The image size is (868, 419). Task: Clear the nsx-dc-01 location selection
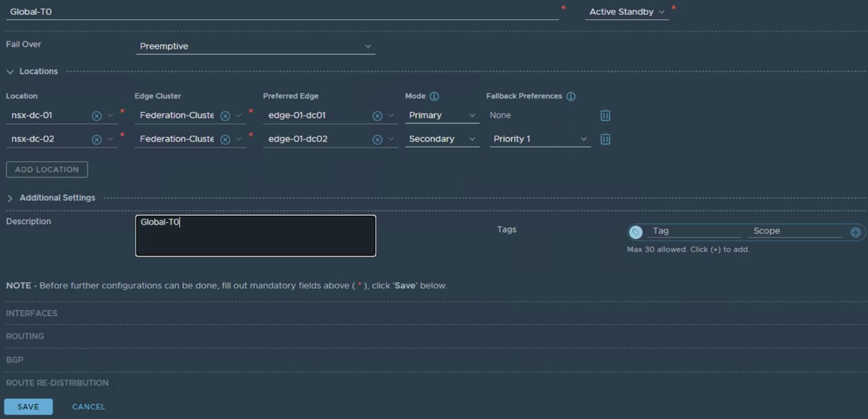click(96, 116)
